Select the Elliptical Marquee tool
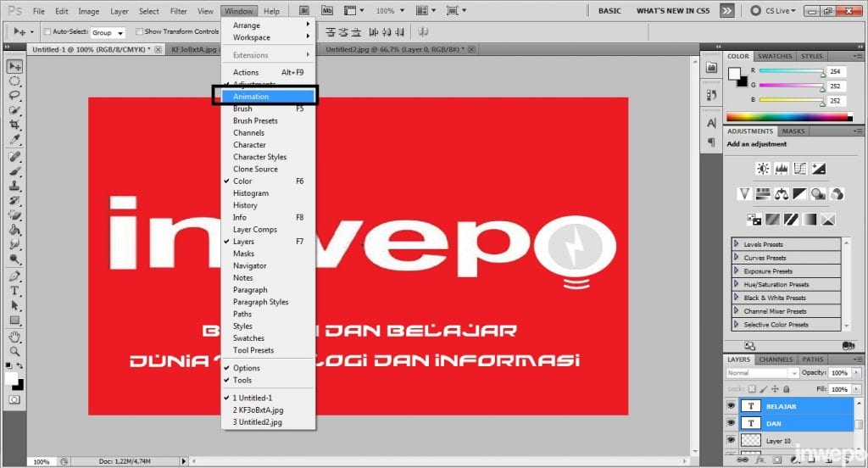Screen dimensions: 868x468 pyautogui.click(x=15, y=81)
